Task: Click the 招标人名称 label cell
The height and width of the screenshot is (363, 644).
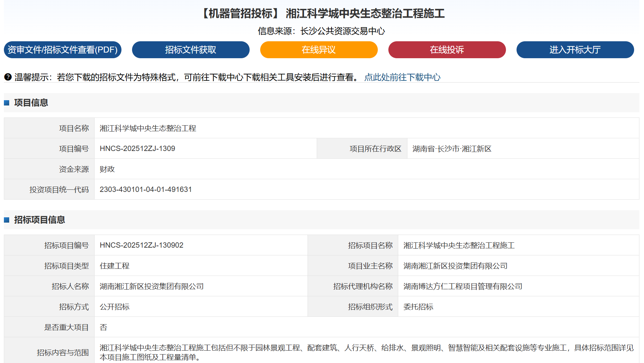Action: pos(49,286)
